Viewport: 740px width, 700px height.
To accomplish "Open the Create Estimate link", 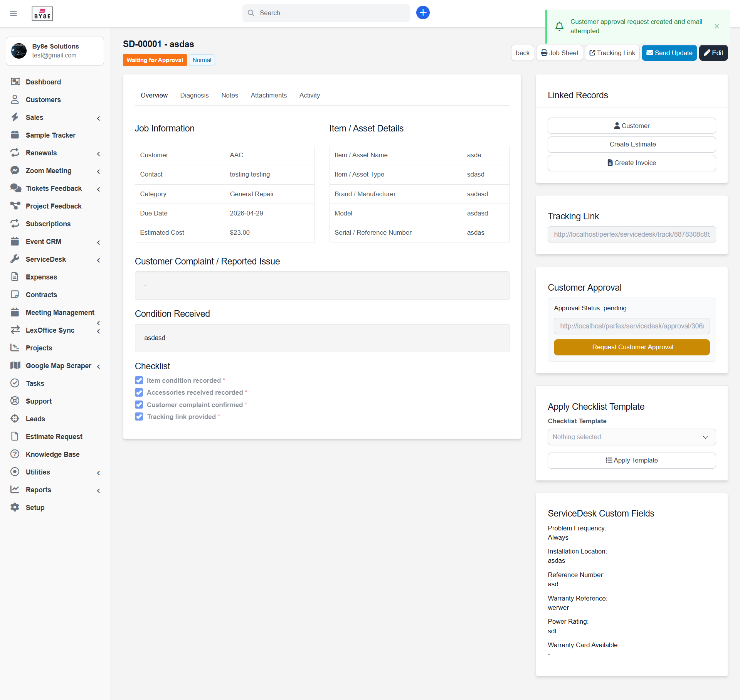I will [632, 144].
